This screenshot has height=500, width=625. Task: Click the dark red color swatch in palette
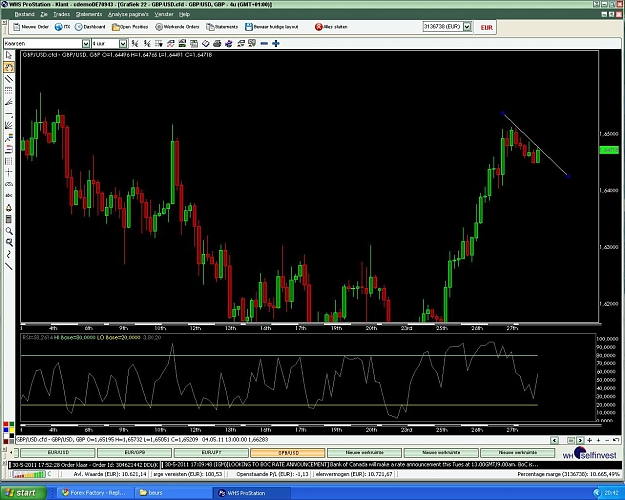[6, 441]
